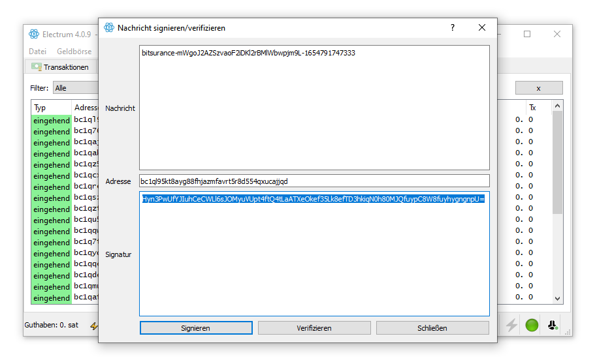This screenshot has height=364, width=597.
Task: Close the Nachricht signieren dialog via X
Action: click(482, 27)
